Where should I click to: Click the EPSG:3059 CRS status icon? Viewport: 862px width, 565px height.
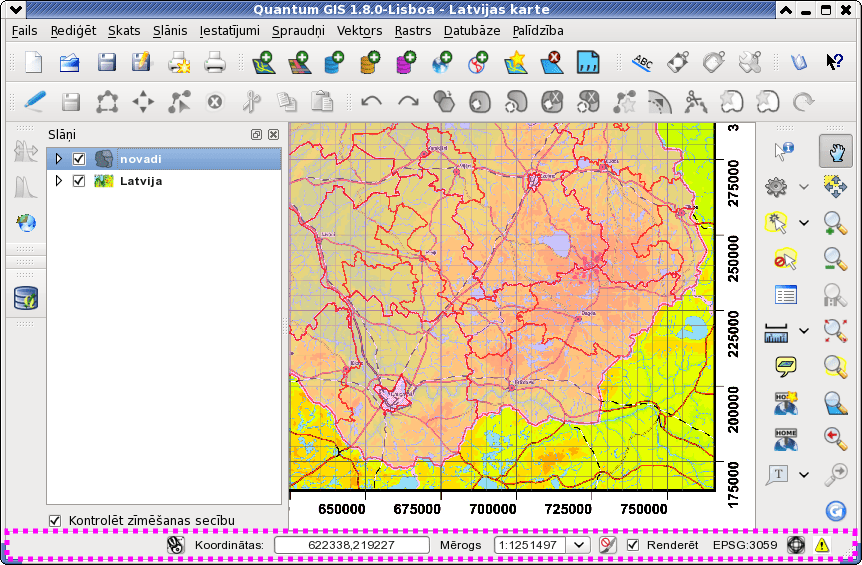pyautogui.click(x=795, y=545)
